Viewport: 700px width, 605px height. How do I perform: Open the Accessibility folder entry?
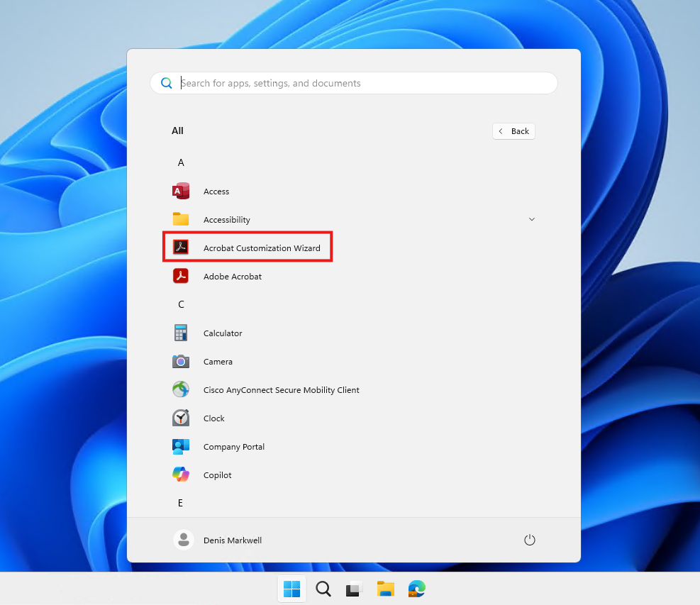pyautogui.click(x=226, y=220)
